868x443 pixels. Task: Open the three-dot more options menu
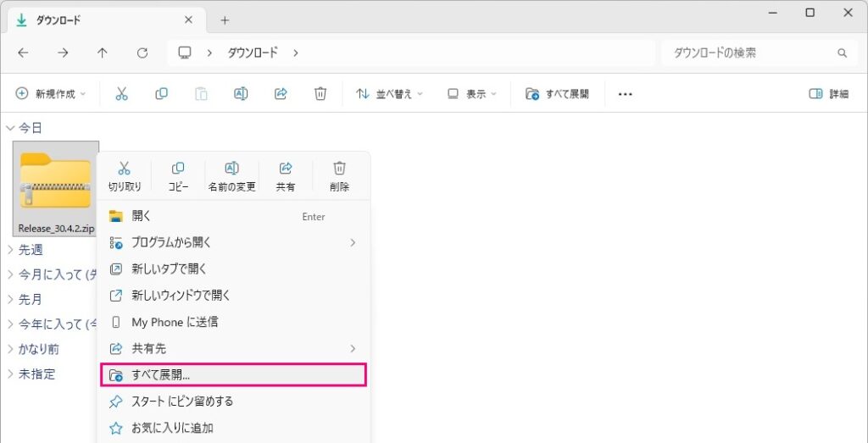(x=626, y=94)
